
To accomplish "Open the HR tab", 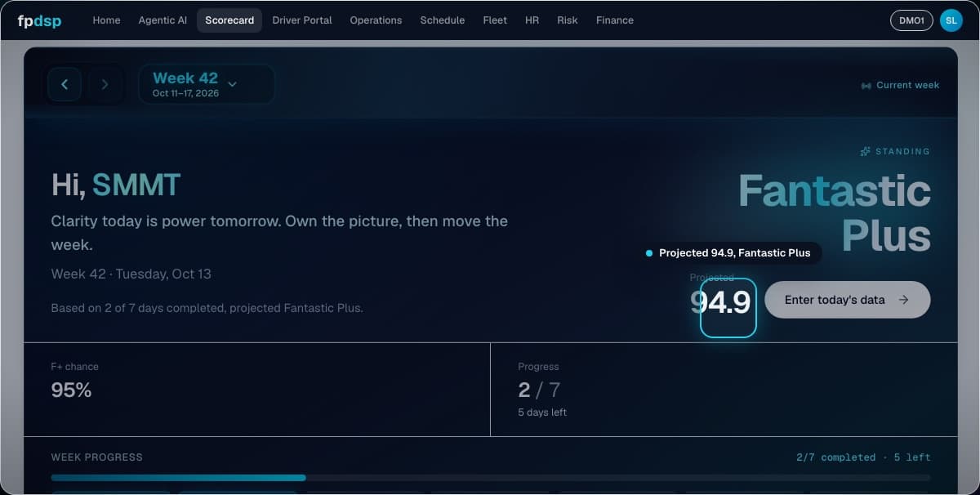I will click(532, 20).
